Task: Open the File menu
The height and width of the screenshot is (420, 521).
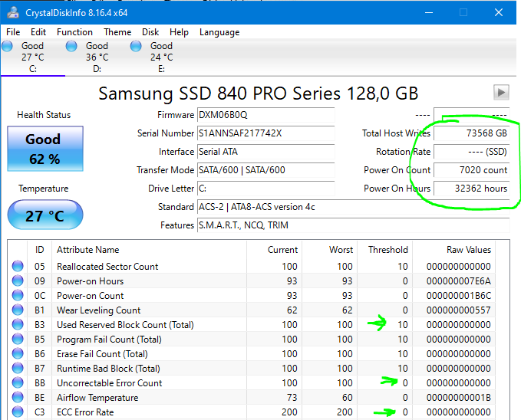Action: click(x=13, y=32)
